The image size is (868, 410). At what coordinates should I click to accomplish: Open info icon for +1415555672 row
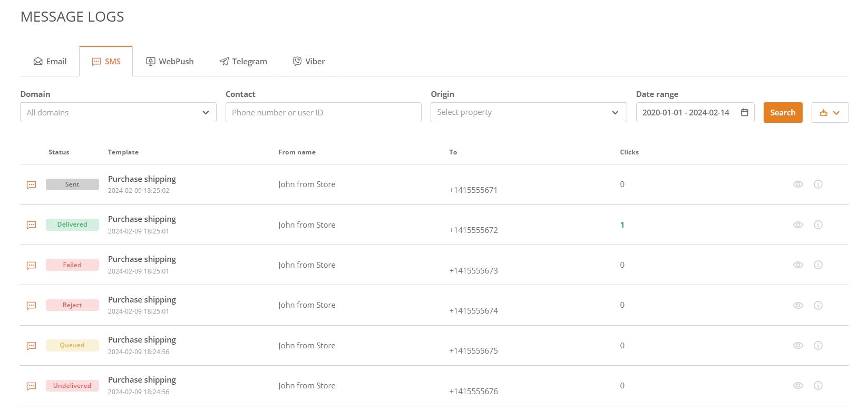pyautogui.click(x=818, y=224)
